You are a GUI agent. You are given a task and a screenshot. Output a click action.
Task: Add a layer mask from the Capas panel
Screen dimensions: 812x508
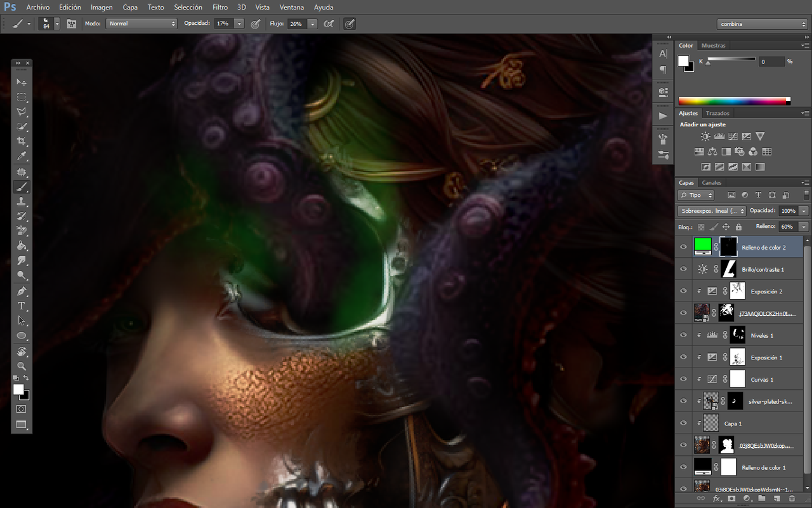[731, 499]
